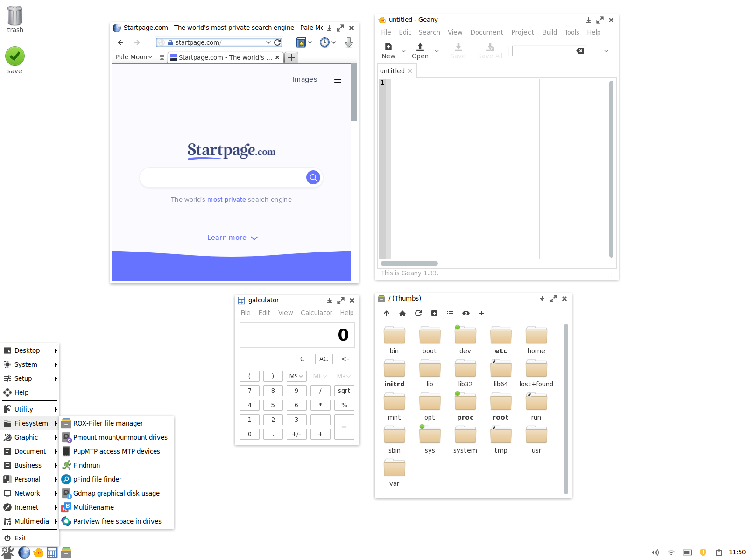Open downloads arrow in Pale Moon toolbar
The width and height of the screenshot is (747, 560).
349,42
